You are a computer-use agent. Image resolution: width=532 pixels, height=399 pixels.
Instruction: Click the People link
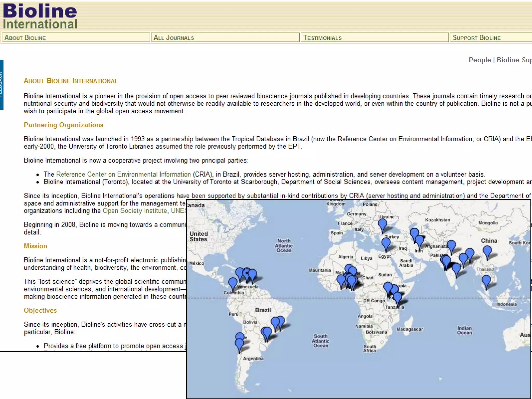[x=480, y=60]
